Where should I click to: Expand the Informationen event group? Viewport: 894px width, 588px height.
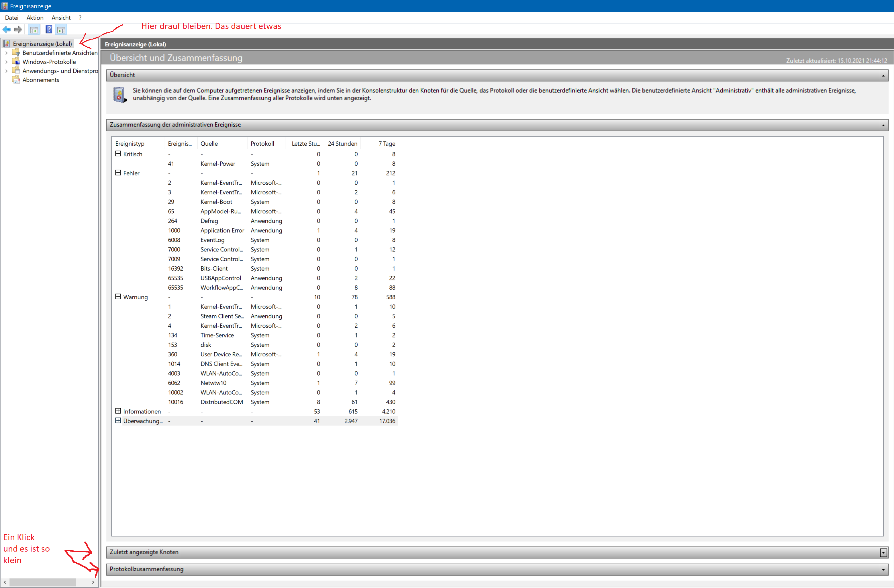click(118, 411)
